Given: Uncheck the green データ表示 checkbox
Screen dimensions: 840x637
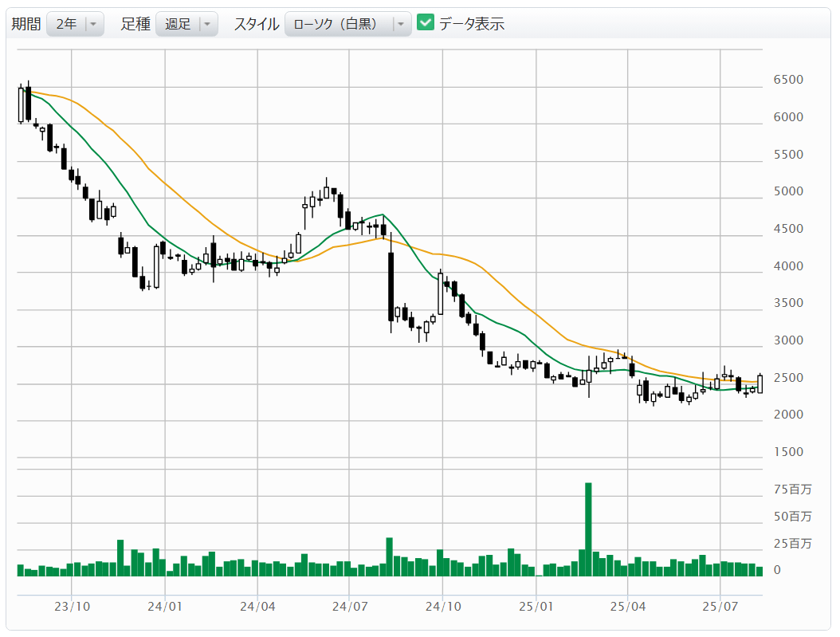Looking at the screenshot, I should point(426,23).
